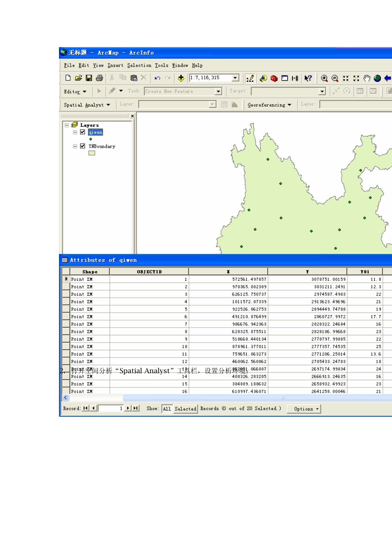Close the table of contents panel

point(132,116)
